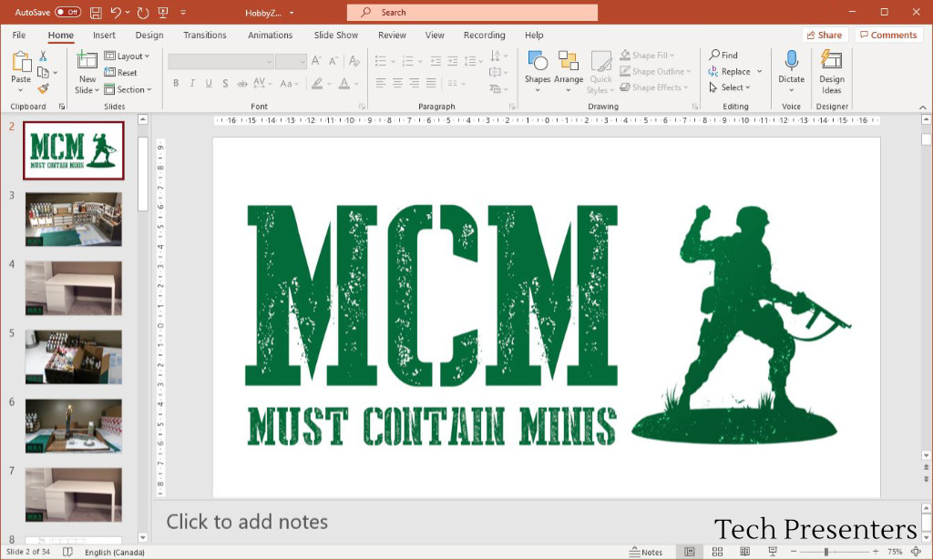Click Fit slide to window icon
Viewport: 933px width, 560px height.
point(917,552)
